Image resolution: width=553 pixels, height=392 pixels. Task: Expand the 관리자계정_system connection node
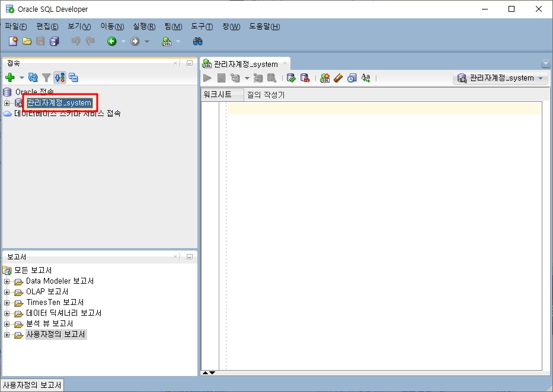pos(7,103)
